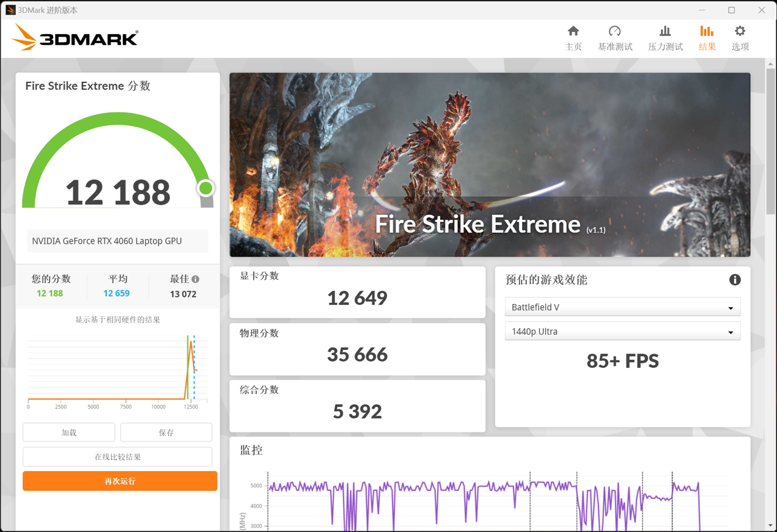The image size is (777, 532).
Task: Expand the 1440p Ultra resolution dropdown
Action: point(622,332)
